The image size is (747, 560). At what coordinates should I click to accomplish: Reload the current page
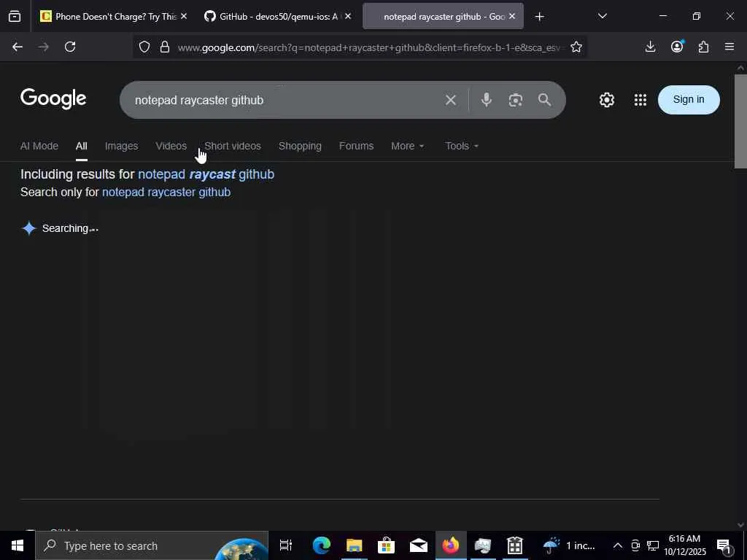70,47
